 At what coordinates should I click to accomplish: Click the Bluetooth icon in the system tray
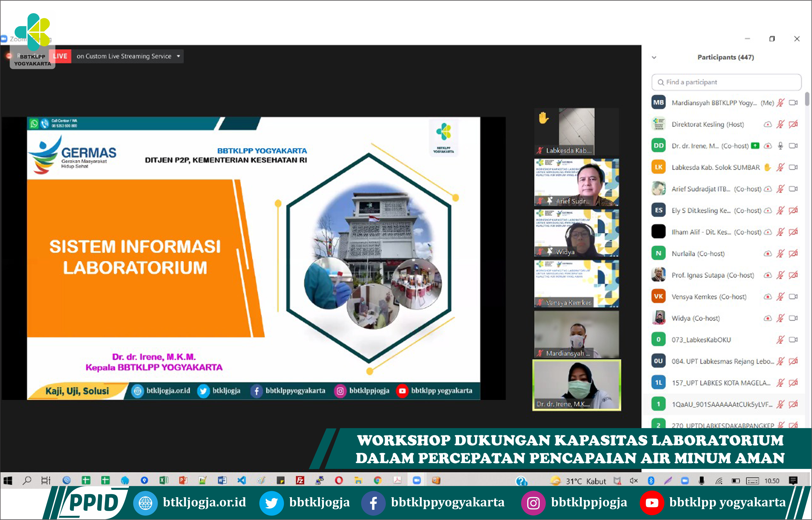click(651, 481)
